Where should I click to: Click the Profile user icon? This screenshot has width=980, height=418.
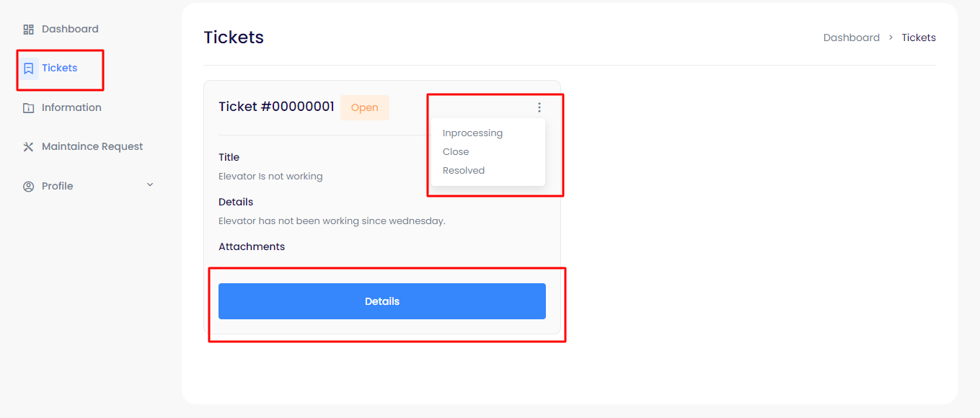pyautogui.click(x=29, y=187)
